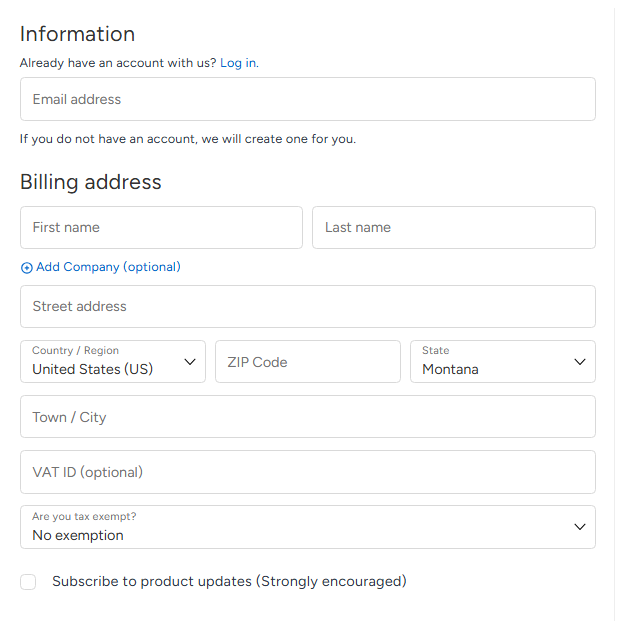This screenshot has height=621, width=622.
Task: Open the State dropdown showing Montana
Action: click(x=503, y=361)
